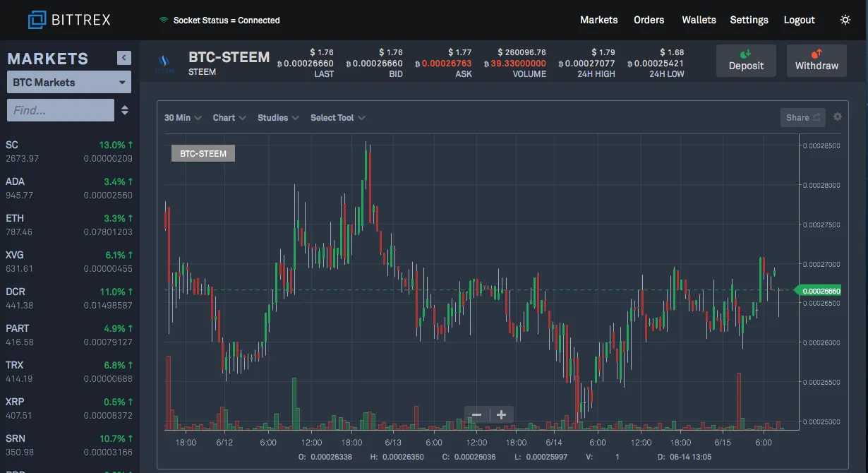Click the Socket Status = Connected text
This screenshot has height=473, width=868.
click(227, 20)
